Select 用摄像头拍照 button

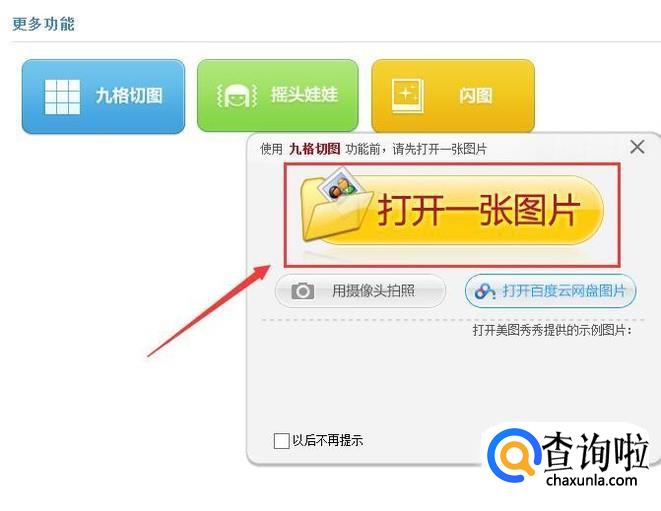pos(360,291)
